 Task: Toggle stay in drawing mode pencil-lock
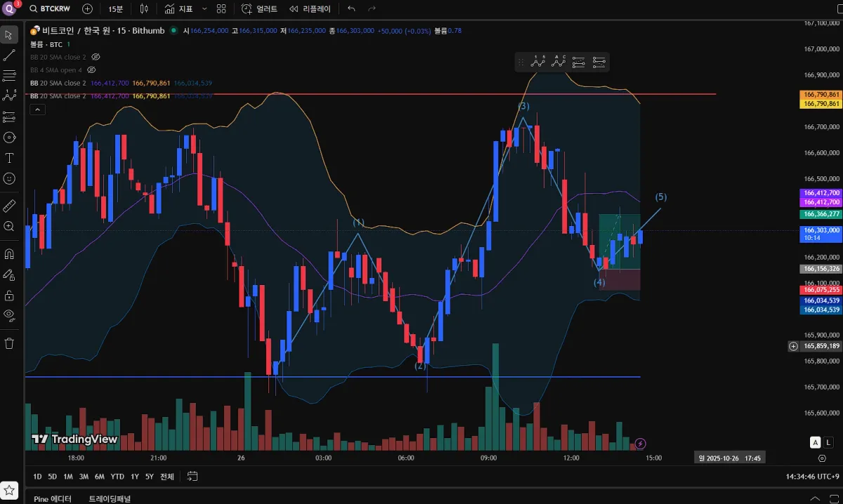(10, 274)
